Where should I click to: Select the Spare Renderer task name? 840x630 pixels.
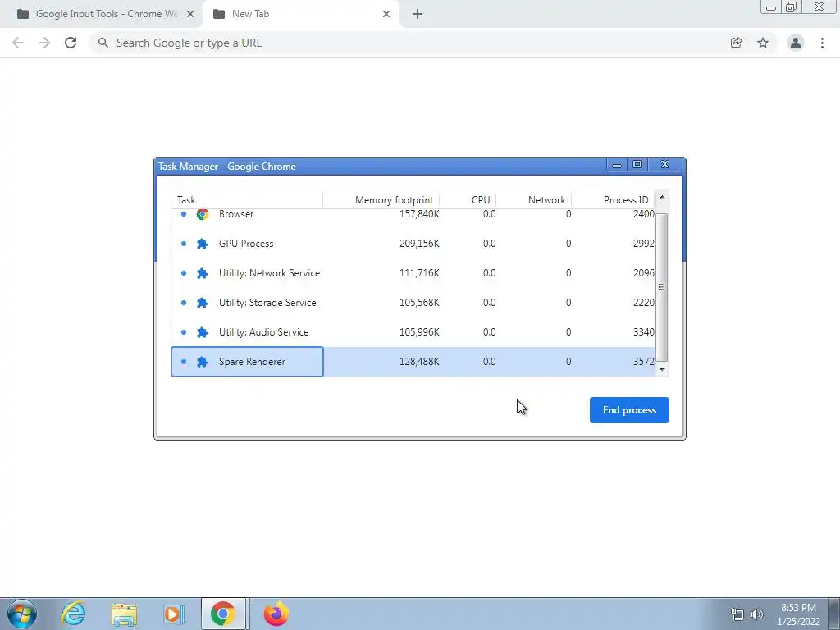point(252,362)
